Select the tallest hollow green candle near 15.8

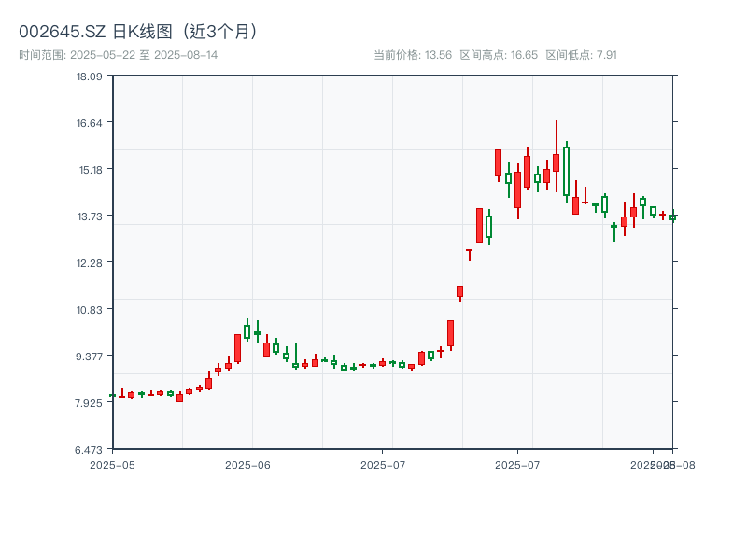pyautogui.click(x=566, y=171)
